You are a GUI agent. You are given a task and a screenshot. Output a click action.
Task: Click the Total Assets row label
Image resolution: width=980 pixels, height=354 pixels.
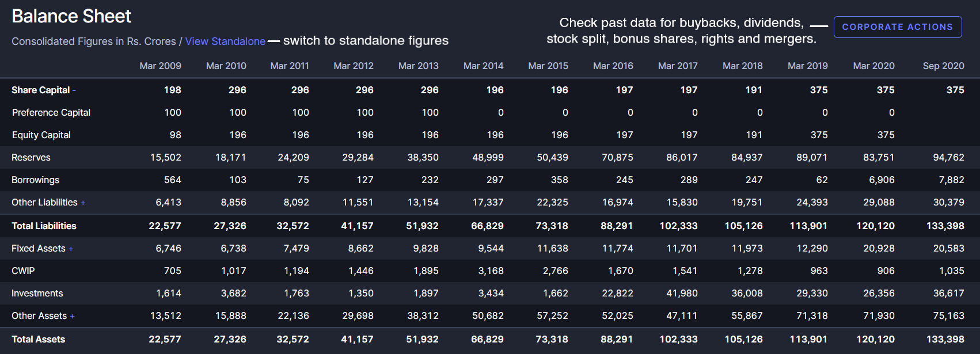[39, 339]
